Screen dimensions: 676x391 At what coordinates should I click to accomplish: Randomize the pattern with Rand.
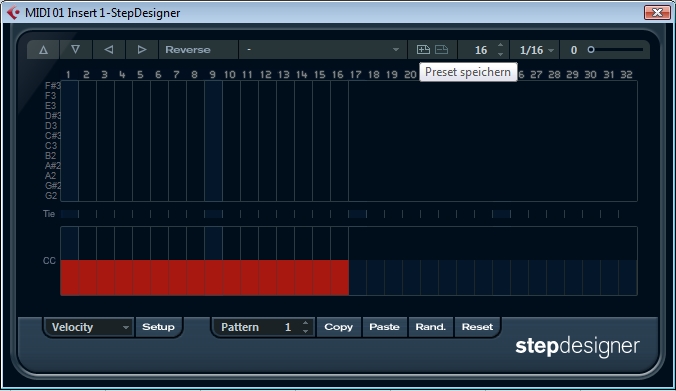(430, 327)
